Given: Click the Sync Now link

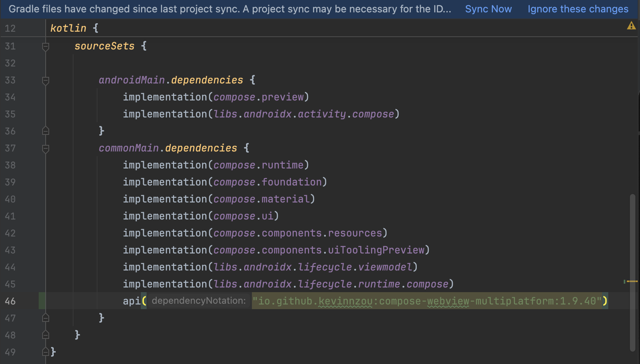Looking at the screenshot, I should 488,9.
